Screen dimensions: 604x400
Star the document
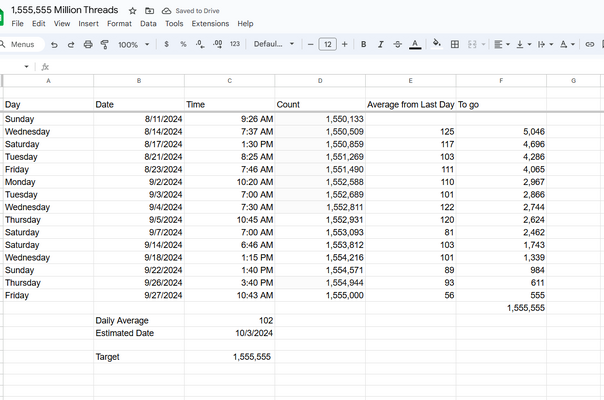click(133, 11)
